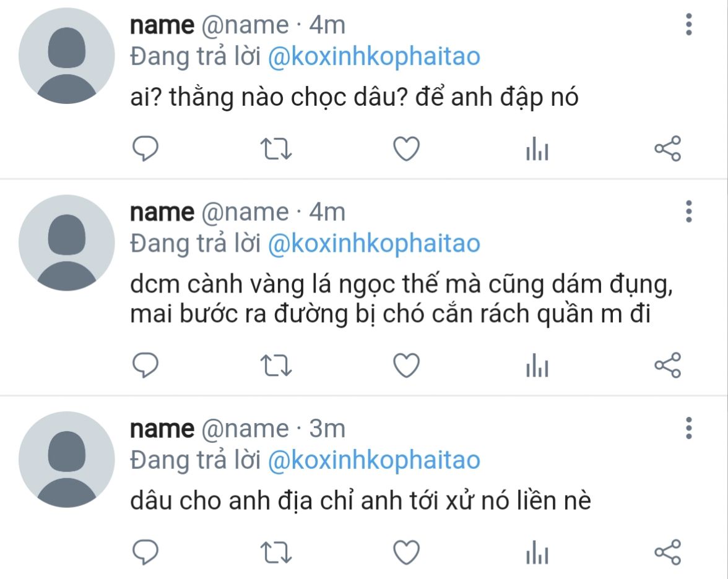
Task: Open @koxinhkophaitao link in third reply
Action: pos(374,461)
